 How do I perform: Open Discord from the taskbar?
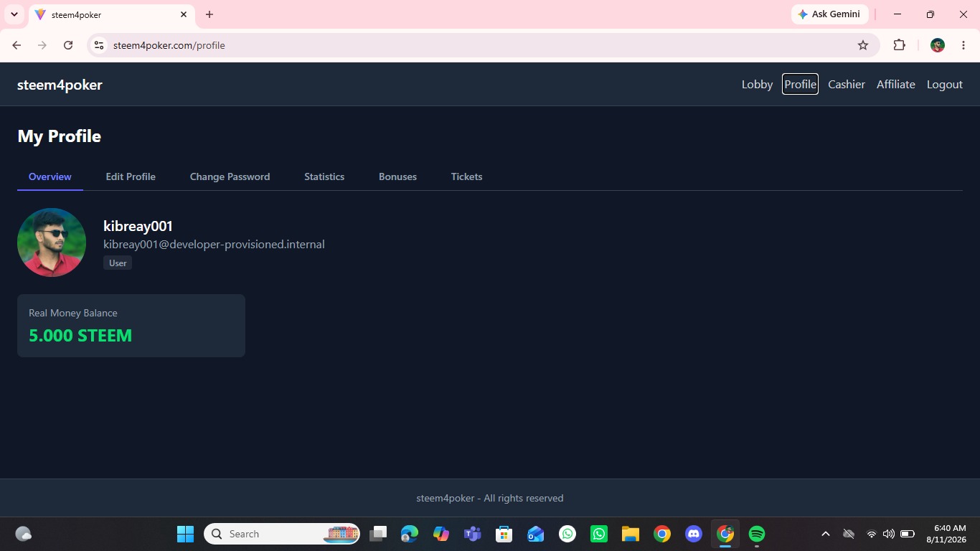[694, 534]
